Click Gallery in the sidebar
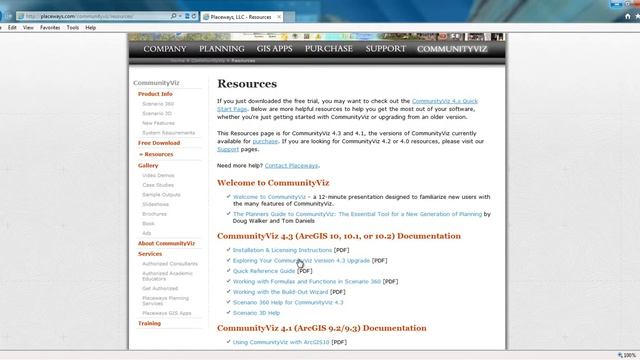 148,166
